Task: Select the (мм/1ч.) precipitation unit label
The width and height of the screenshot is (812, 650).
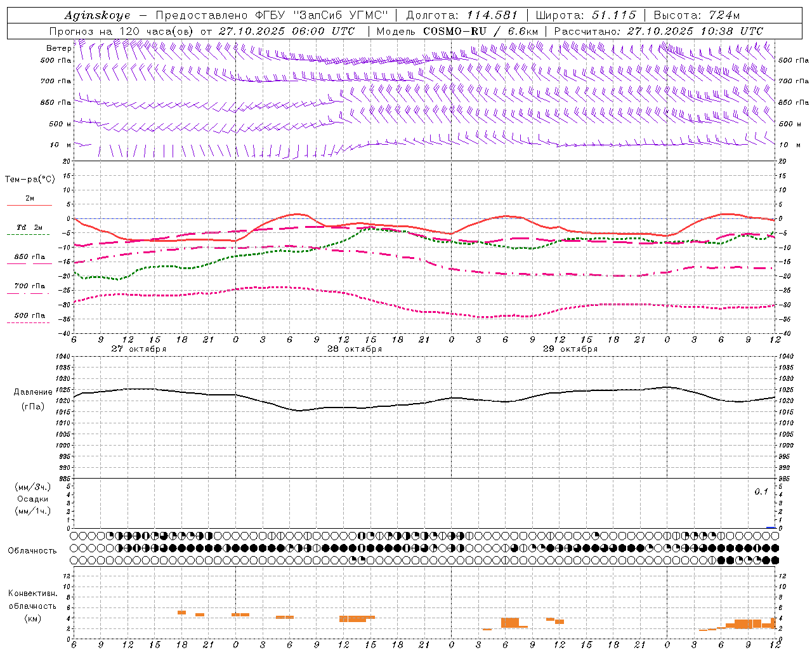Action: (32, 511)
